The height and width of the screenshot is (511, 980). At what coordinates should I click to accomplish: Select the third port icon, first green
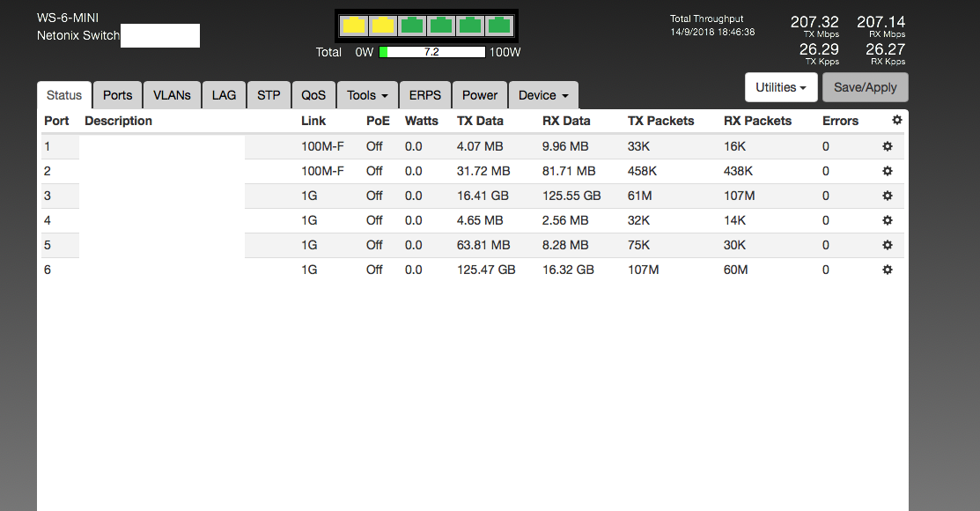coord(412,26)
